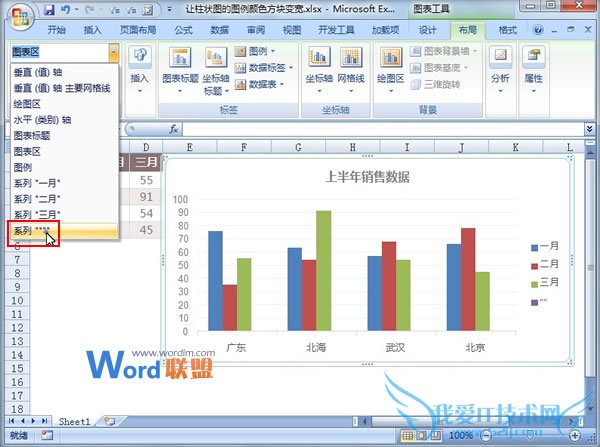600x447 pixels.
Task: Select 系列 "一月" in the list
Action: pos(64,183)
